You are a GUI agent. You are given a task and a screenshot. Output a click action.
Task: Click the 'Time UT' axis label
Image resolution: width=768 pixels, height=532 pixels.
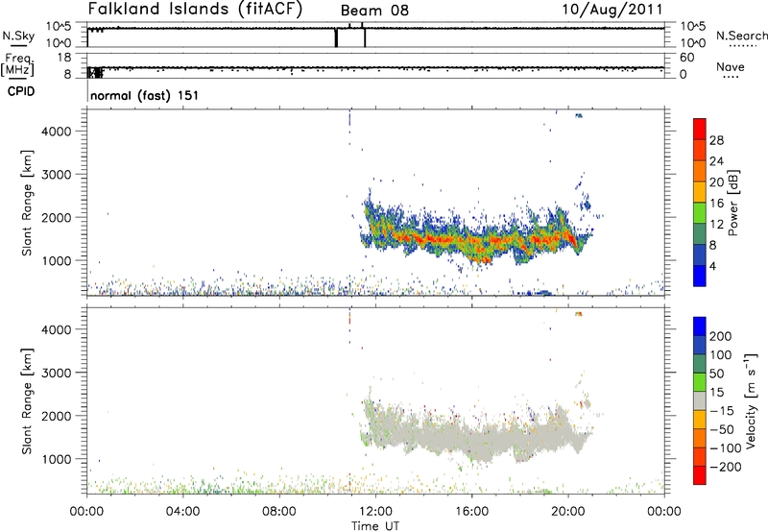click(x=374, y=526)
